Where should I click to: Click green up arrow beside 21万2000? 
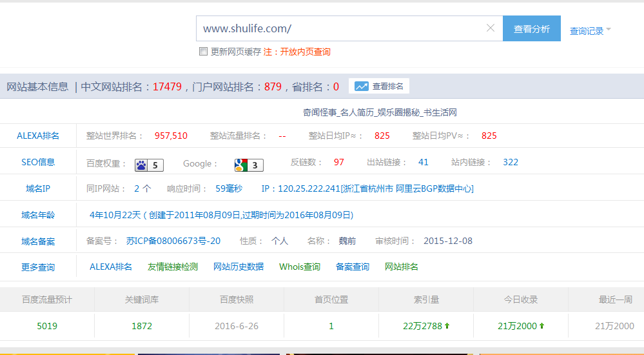tap(542, 326)
